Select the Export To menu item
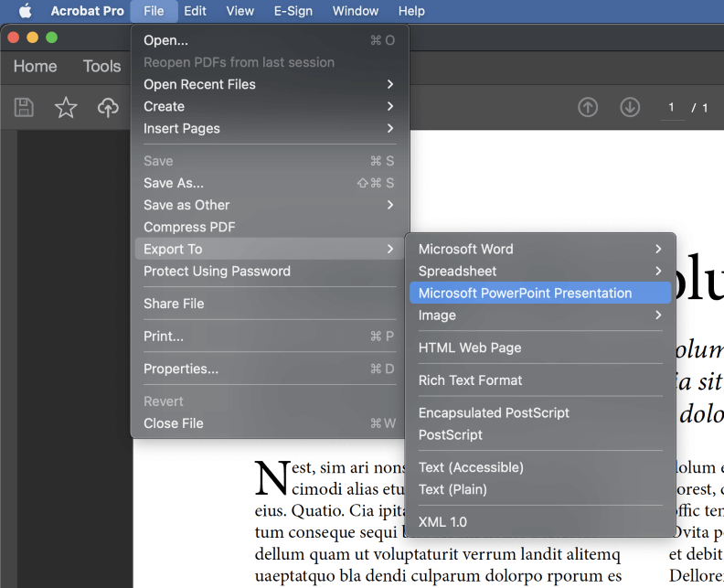This screenshot has width=724, height=588. point(270,249)
